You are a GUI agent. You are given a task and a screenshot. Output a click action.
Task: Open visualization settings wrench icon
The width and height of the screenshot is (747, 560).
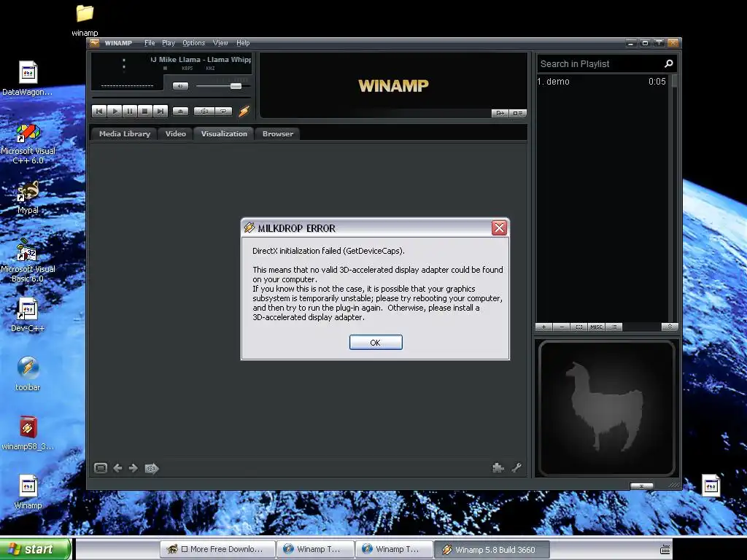(516, 468)
